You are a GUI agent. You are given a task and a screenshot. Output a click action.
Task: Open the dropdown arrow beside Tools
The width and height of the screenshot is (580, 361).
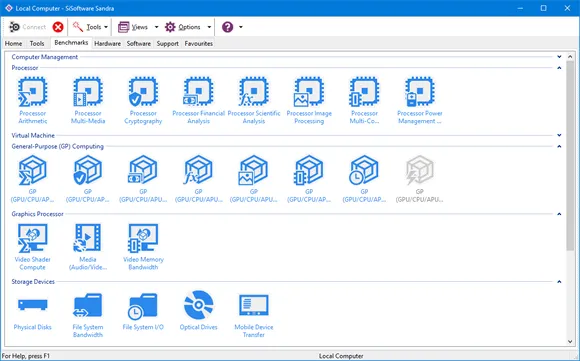point(106,27)
